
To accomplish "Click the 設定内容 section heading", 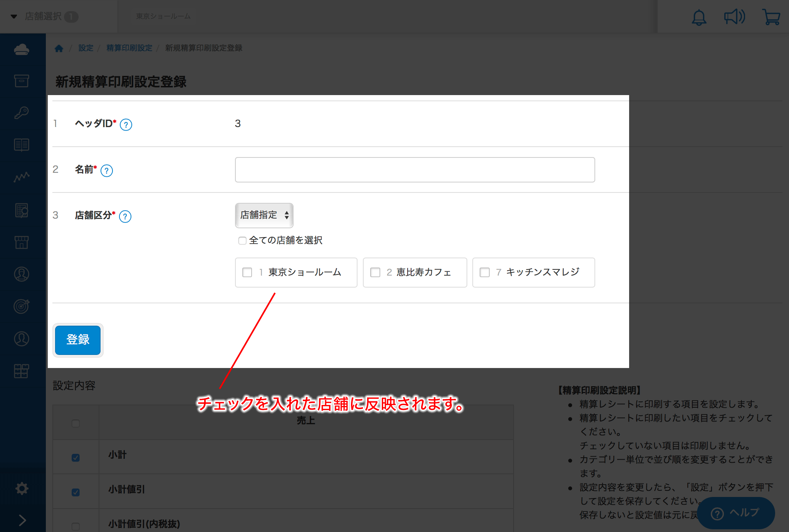I will pos(74,385).
